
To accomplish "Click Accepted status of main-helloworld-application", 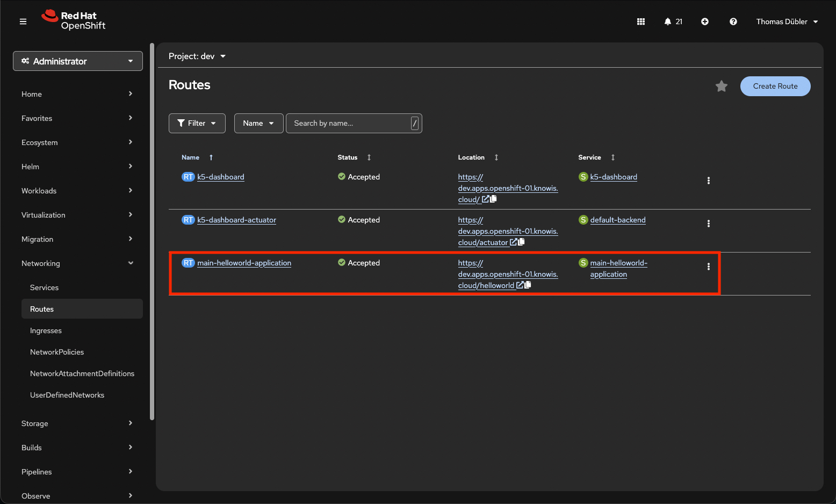I will click(359, 263).
